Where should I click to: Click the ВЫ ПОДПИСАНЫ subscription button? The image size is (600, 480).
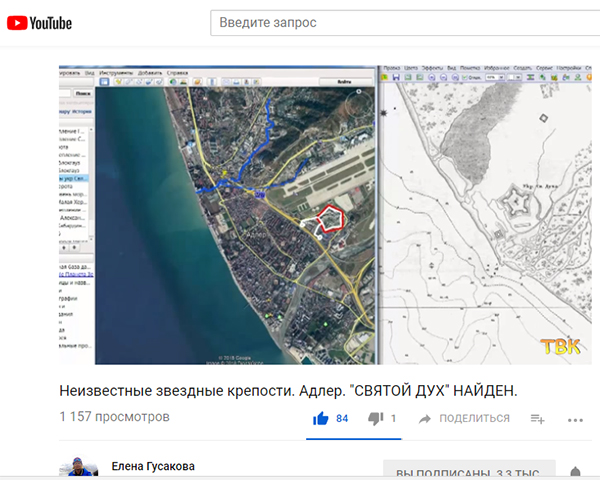469,470
